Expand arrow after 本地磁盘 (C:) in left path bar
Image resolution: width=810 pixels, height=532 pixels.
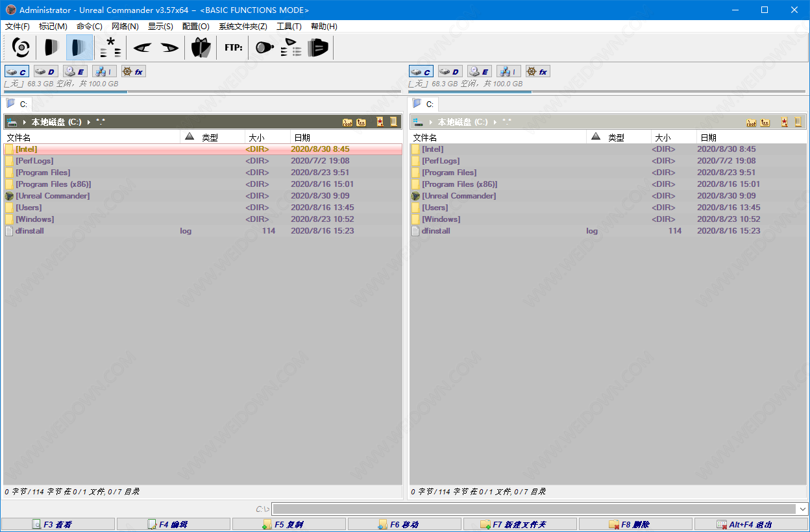coord(88,122)
